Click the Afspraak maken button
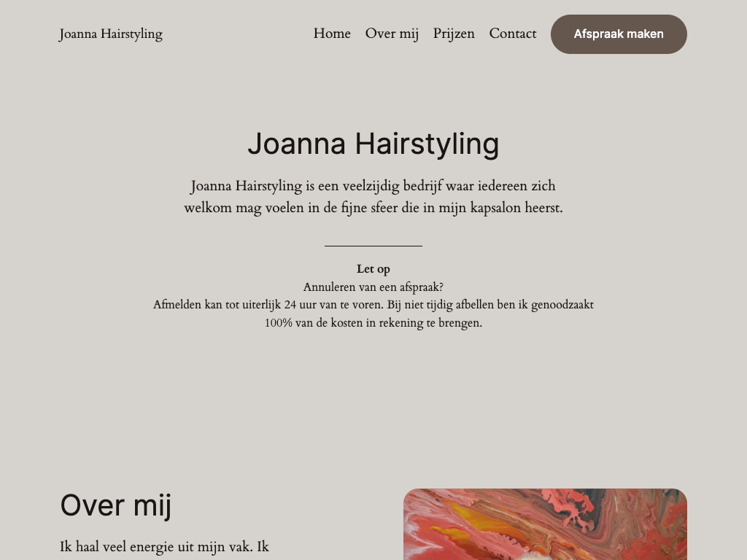This screenshot has height=560, width=747. (x=619, y=34)
